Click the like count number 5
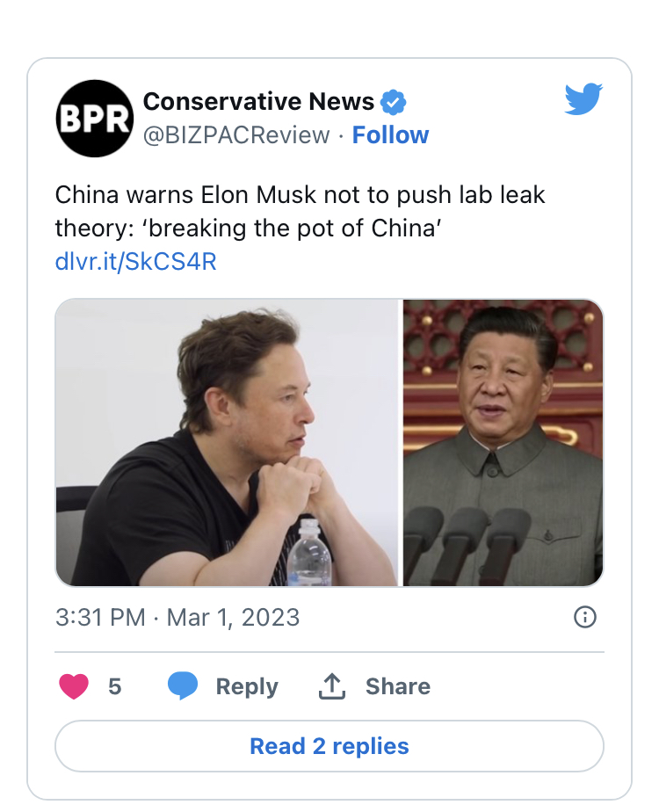The height and width of the screenshot is (812, 659). click(x=114, y=686)
